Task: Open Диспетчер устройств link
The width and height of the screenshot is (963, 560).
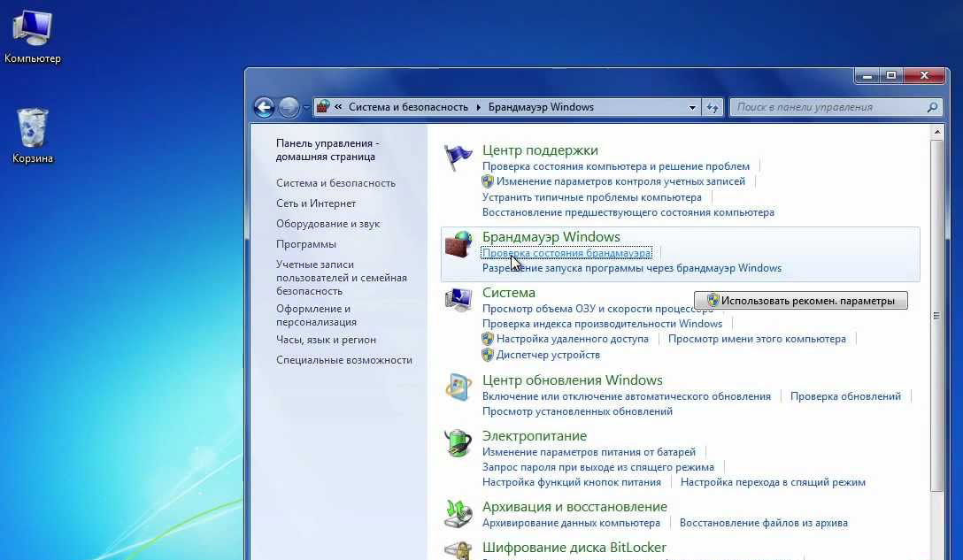Action: coord(548,355)
